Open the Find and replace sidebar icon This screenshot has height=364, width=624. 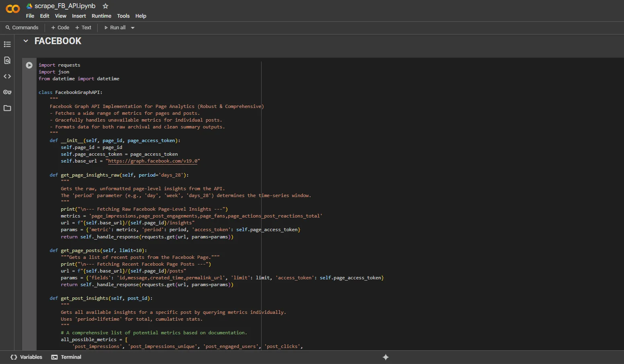tap(7, 60)
